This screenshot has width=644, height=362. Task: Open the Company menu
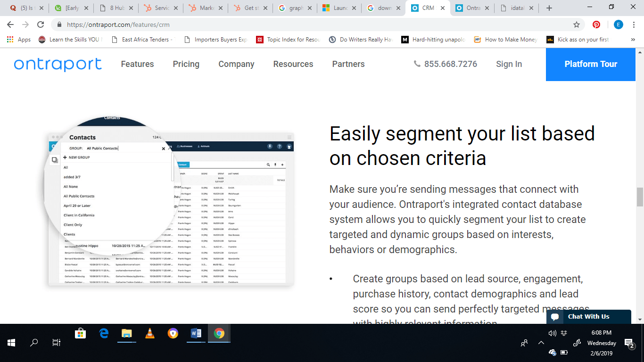click(x=236, y=64)
